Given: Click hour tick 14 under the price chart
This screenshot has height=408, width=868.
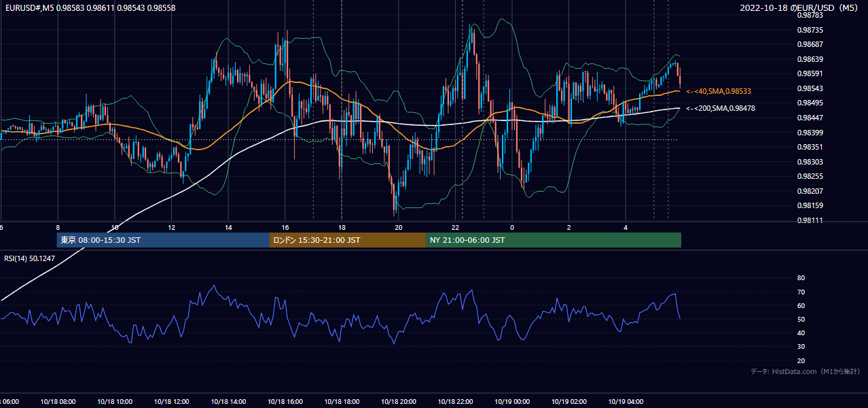Looking at the screenshot, I should (228, 228).
